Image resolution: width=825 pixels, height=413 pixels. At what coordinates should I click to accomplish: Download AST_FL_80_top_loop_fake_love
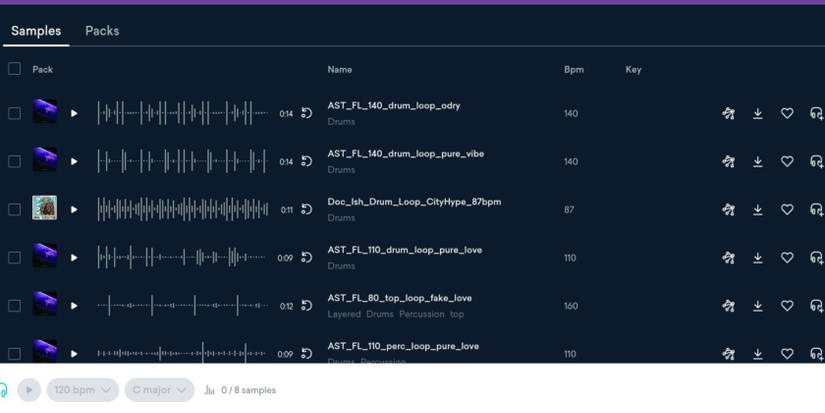[x=758, y=306]
